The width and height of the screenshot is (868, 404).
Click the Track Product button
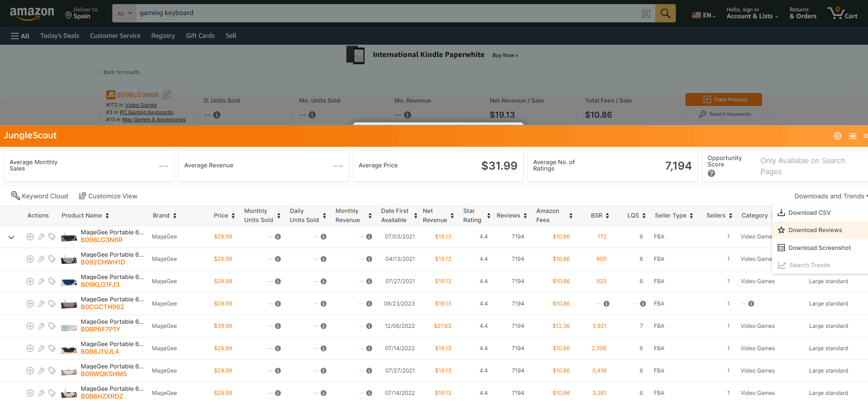click(724, 99)
